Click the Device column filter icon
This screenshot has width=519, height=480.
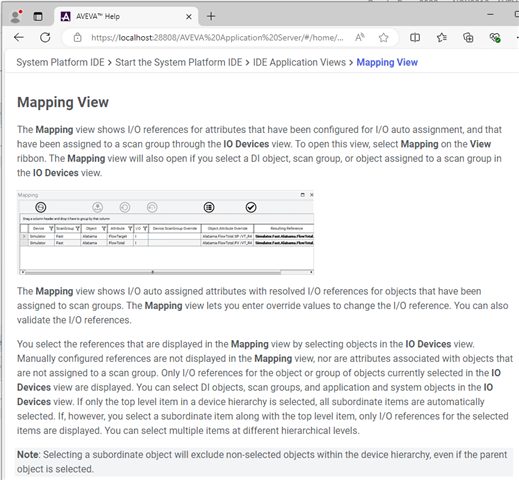51,228
